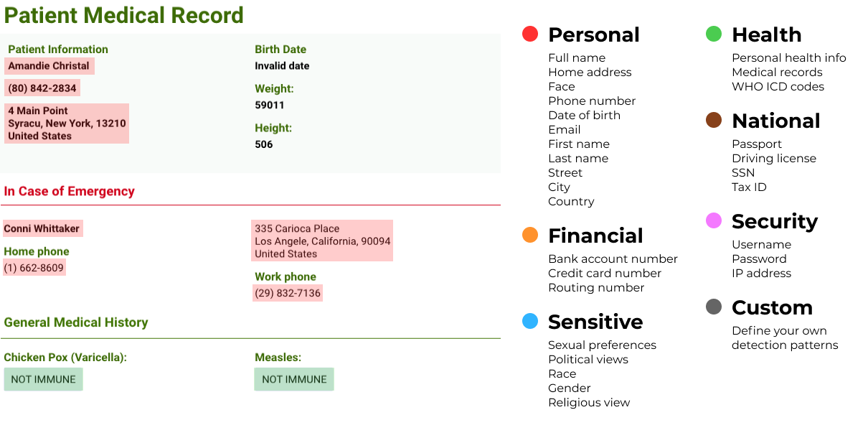Click the 335 Carioca Place address block
Screen dimensions: 868x438
pyautogui.click(x=322, y=241)
